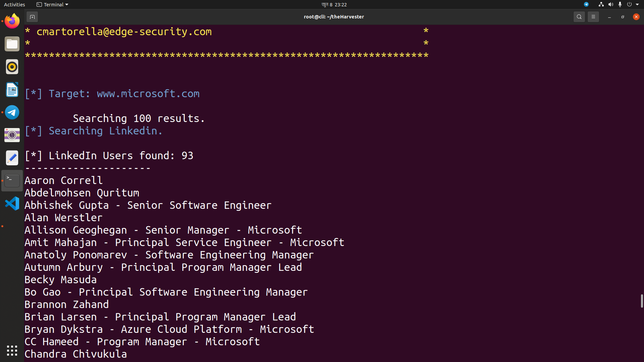Open the Terminal app menu in the top bar
Image resolution: width=644 pixels, height=362 pixels.
pos(52,4)
